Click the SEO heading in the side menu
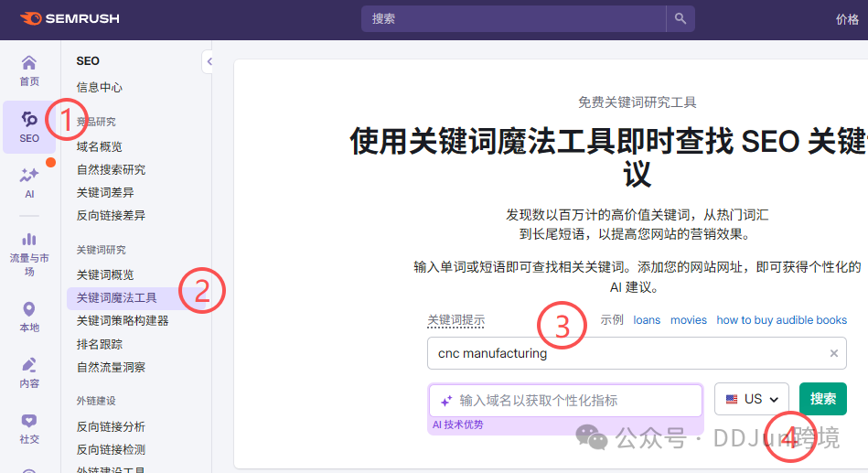The width and height of the screenshot is (868, 473). point(88,61)
